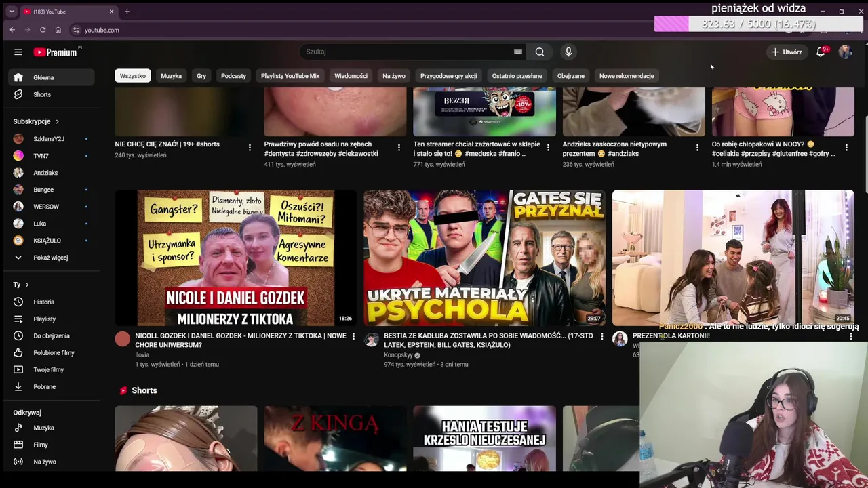Screen dimensions: 868x488
Task: Open the Utwórz create menu
Action: (x=787, y=52)
